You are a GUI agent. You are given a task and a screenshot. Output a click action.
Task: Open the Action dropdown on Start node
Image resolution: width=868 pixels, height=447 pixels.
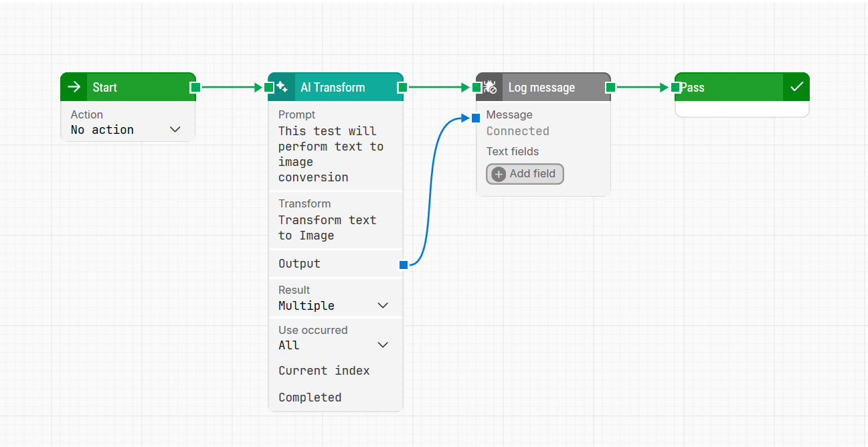(126, 130)
